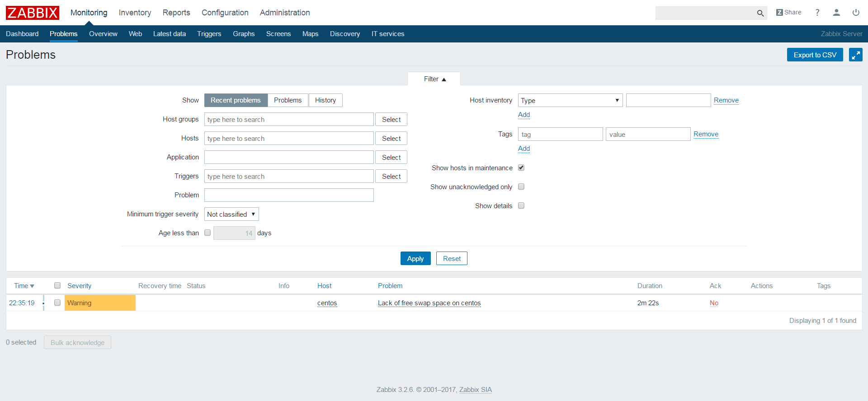868x401 pixels.
Task: Open the user profile icon
Action: coord(836,13)
